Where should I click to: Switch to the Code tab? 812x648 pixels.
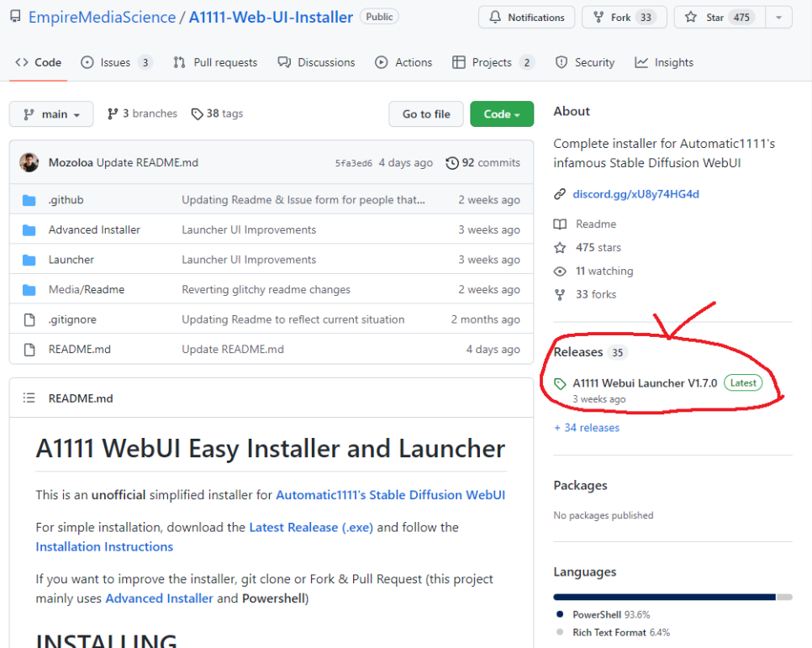pos(39,63)
